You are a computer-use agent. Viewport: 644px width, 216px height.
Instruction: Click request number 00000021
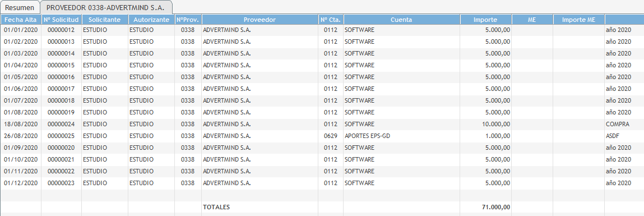[61, 159]
